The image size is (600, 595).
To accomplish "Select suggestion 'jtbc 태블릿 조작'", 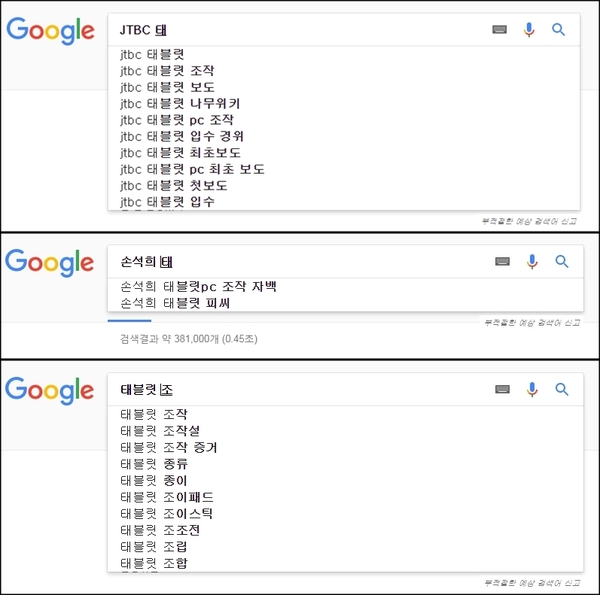I will pos(167,71).
